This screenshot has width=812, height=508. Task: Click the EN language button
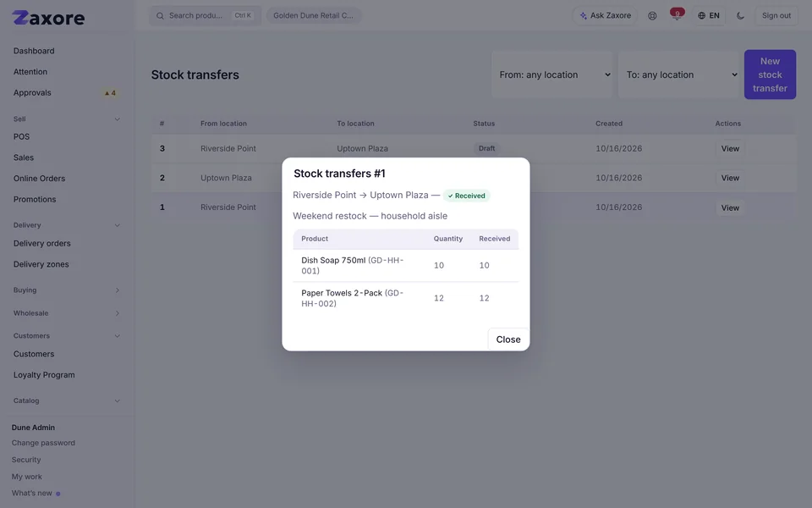point(709,15)
